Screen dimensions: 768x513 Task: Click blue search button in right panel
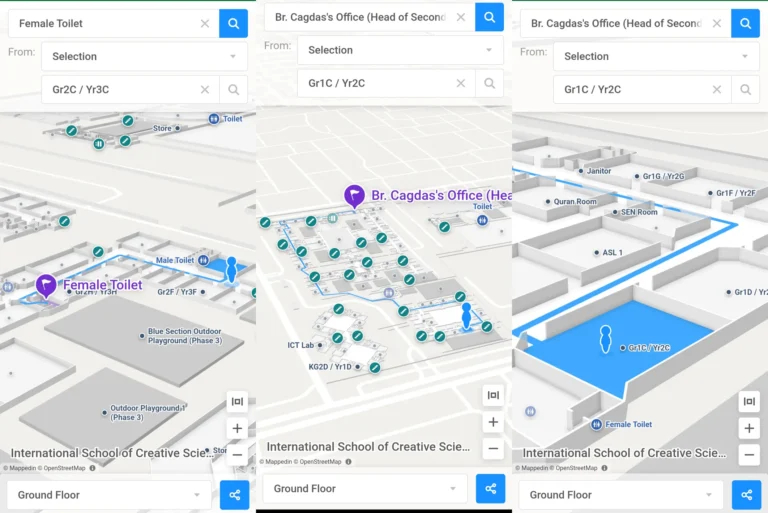pyautogui.click(x=745, y=23)
